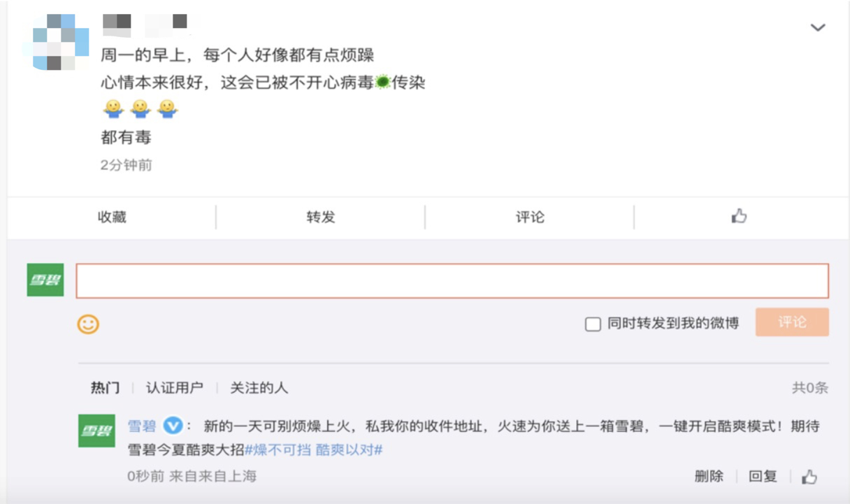Click 转发 to repost
The height and width of the screenshot is (504, 850).
point(321,217)
